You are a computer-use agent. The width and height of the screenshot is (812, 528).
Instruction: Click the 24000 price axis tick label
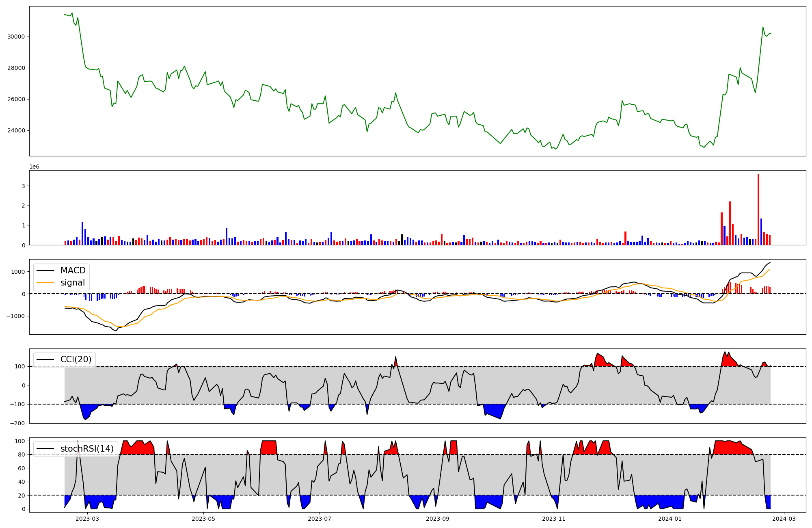point(16,130)
